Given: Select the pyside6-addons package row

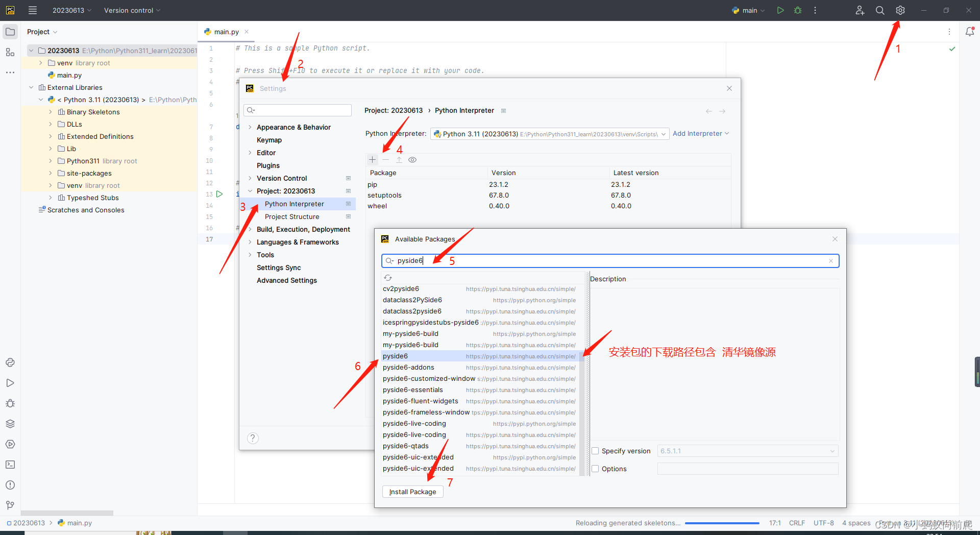Looking at the screenshot, I should pos(480,368).
